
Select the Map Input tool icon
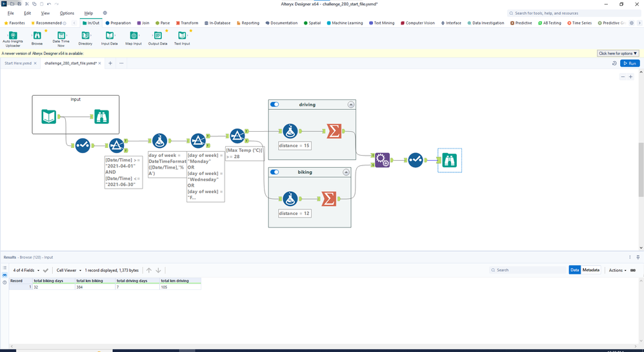(x=134, y=36)
